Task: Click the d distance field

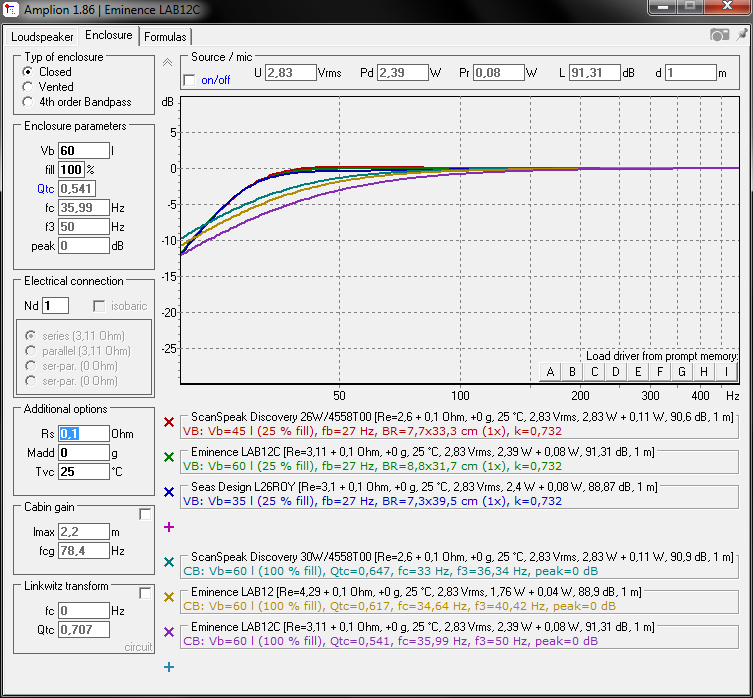Action: 691,73
